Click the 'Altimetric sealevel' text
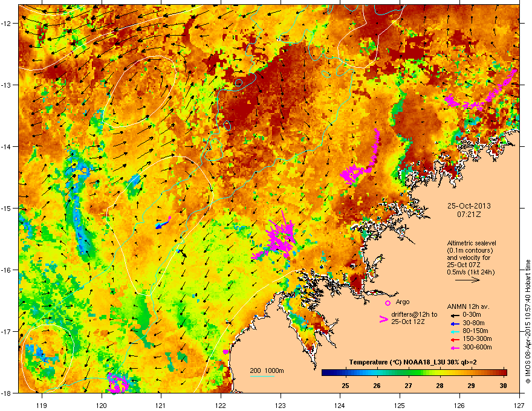Screen dimensions: 532x411 (x=472, y=243)
